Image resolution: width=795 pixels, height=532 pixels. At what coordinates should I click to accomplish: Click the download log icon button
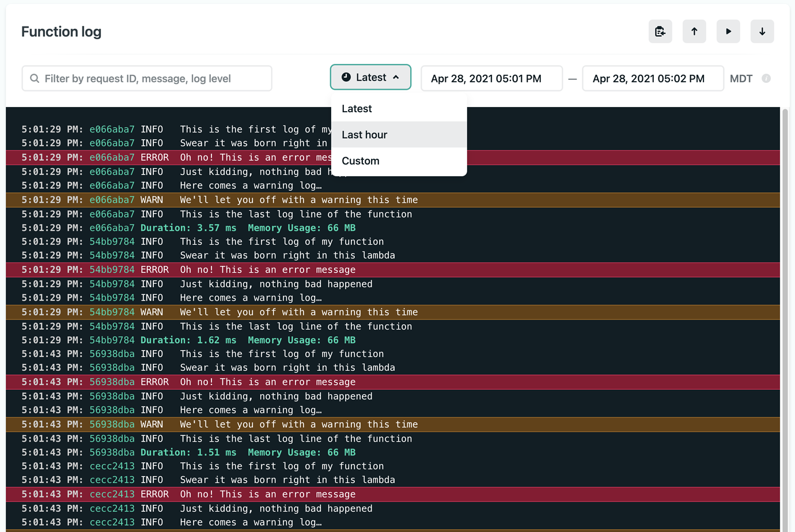pos(660,32)
